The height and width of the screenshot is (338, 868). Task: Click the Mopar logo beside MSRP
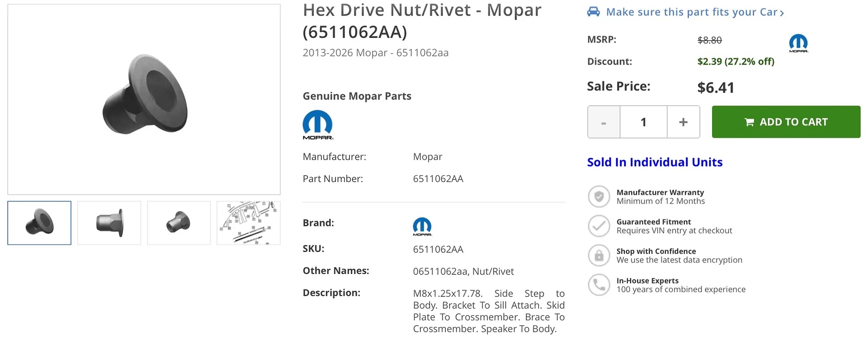[x=799, y=43]
